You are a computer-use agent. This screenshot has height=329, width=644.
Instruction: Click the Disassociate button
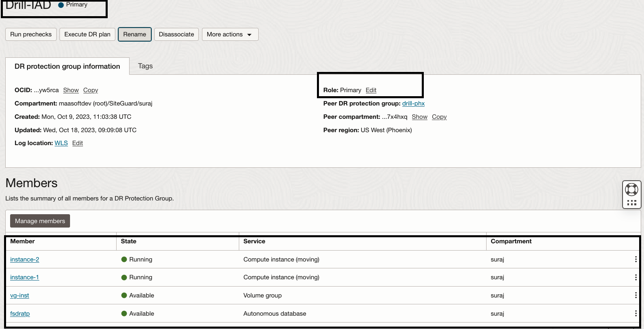pyautogui.click(x=176, y=34)
